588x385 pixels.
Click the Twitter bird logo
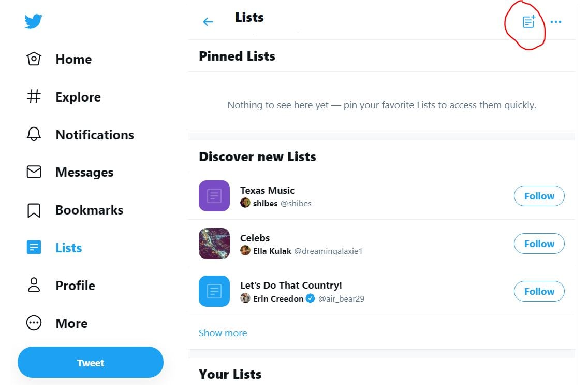(x=33, y=21)
